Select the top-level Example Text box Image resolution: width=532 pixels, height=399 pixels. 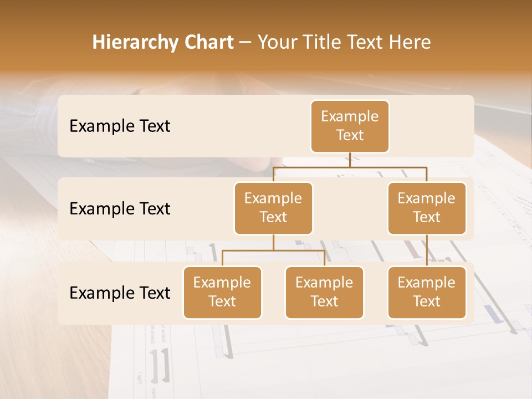[350, 126]
